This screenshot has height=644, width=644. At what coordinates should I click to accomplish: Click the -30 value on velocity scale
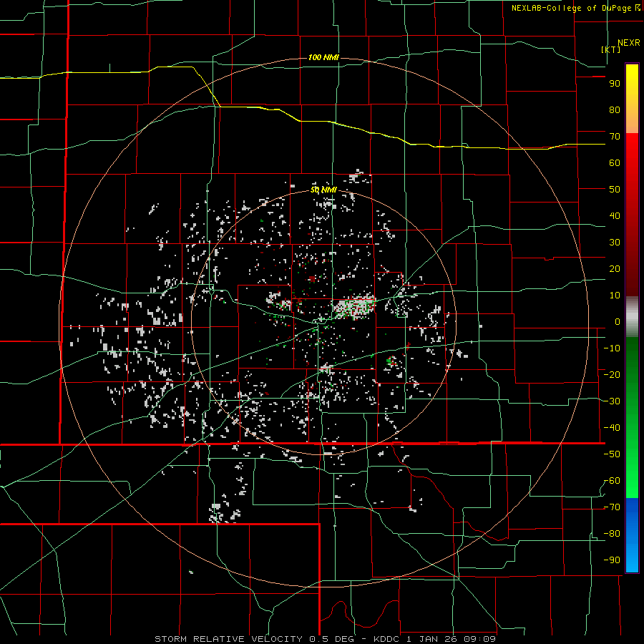coord(612,401)
